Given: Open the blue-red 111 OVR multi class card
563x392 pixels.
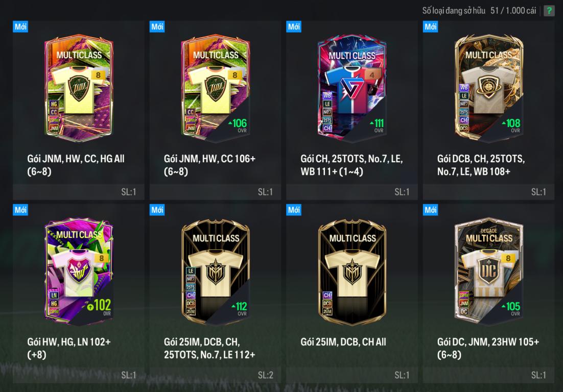Looking at the screenshot, I should tap(352, 88).
